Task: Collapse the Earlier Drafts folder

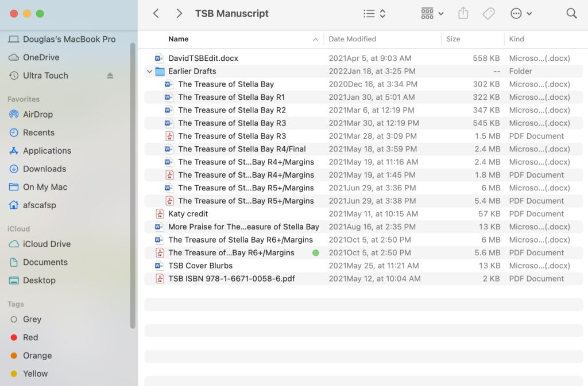Action: pos(149,71)
